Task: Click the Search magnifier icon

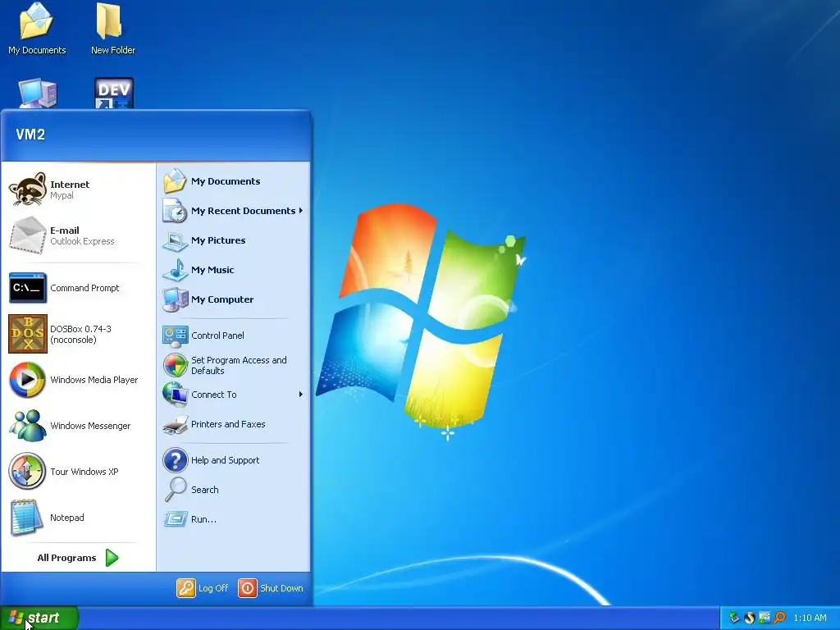Action: tap(176, 490)
